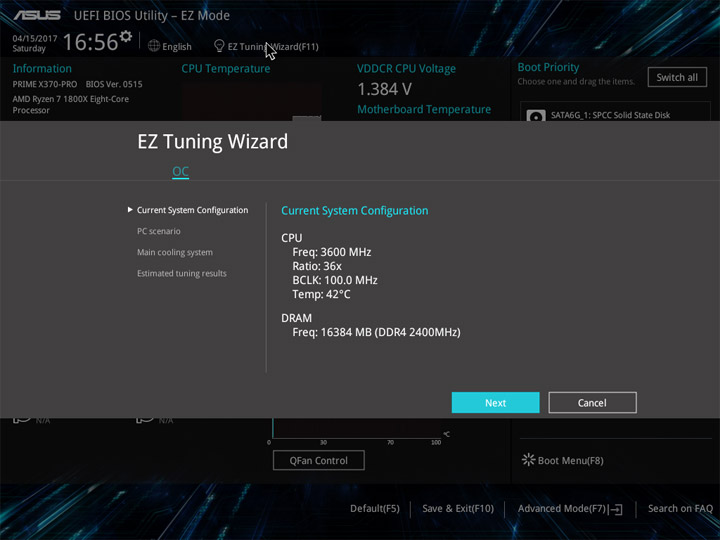Click Temp: 42°C value
This screenshot has width=720, height=540.
click(321, 294)
